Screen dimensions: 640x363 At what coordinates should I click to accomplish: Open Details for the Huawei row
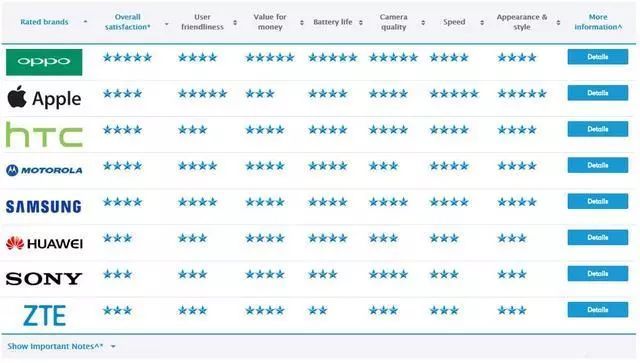tap(598, 237)
